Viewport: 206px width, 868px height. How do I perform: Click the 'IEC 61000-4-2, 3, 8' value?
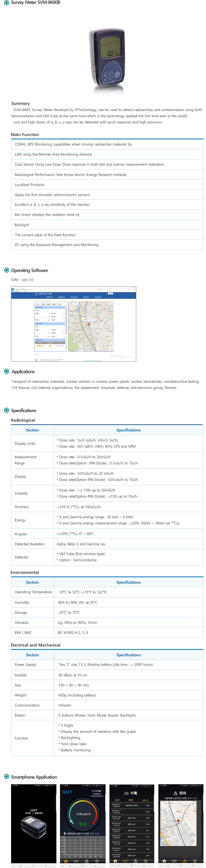[x=73, y=633]
